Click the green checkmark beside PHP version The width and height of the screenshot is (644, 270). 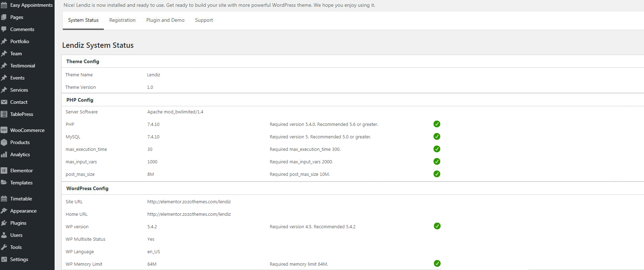coord(437,124)
